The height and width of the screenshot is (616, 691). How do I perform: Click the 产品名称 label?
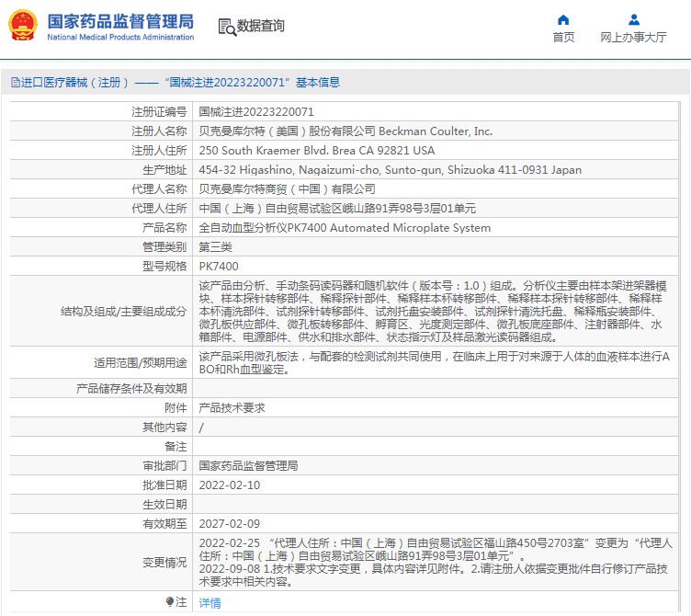(x=164, y=228)
